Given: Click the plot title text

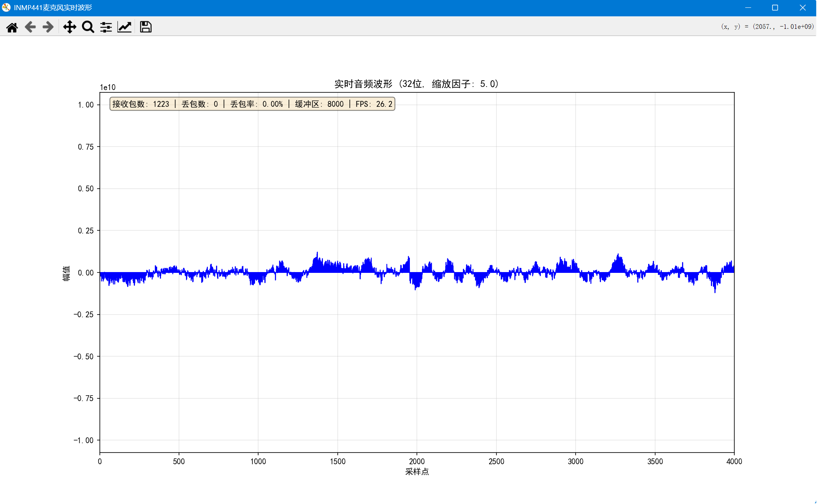Looking at the screenshot, I should pyautogui.click(x=416, y=84).
